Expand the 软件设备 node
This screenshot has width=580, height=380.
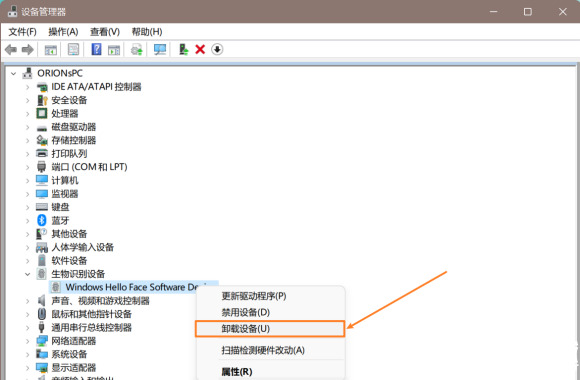(27, 260)
